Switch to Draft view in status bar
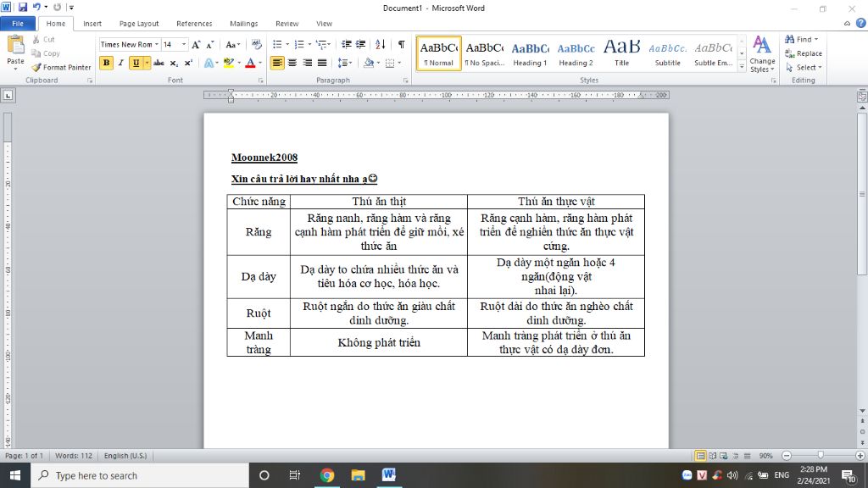Image resolution: width=868 pixels, height=488 pixels. (748, 456)
